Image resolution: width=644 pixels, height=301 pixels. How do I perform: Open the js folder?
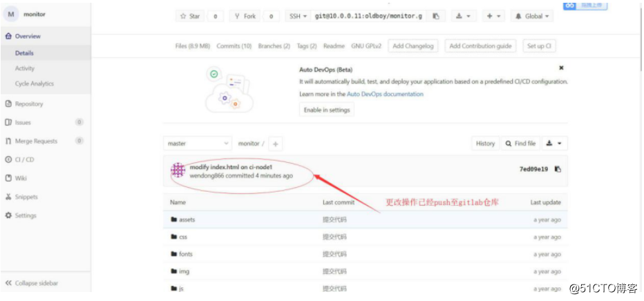[x=181, y=289]
